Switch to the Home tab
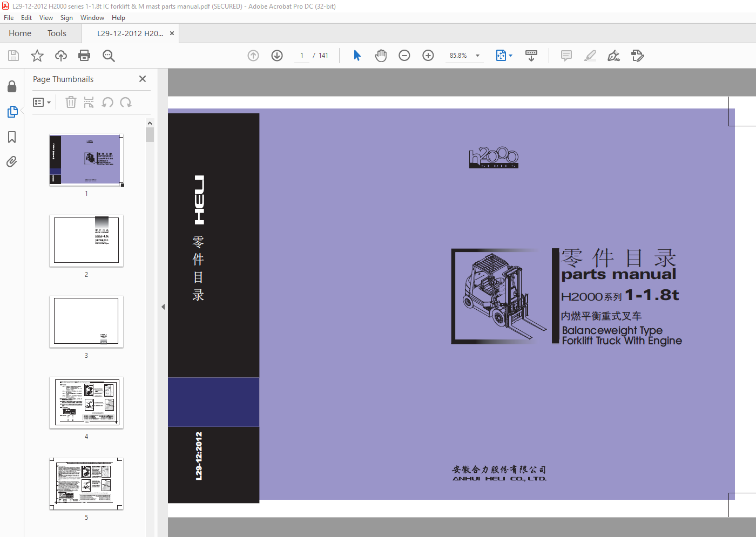 20,33
